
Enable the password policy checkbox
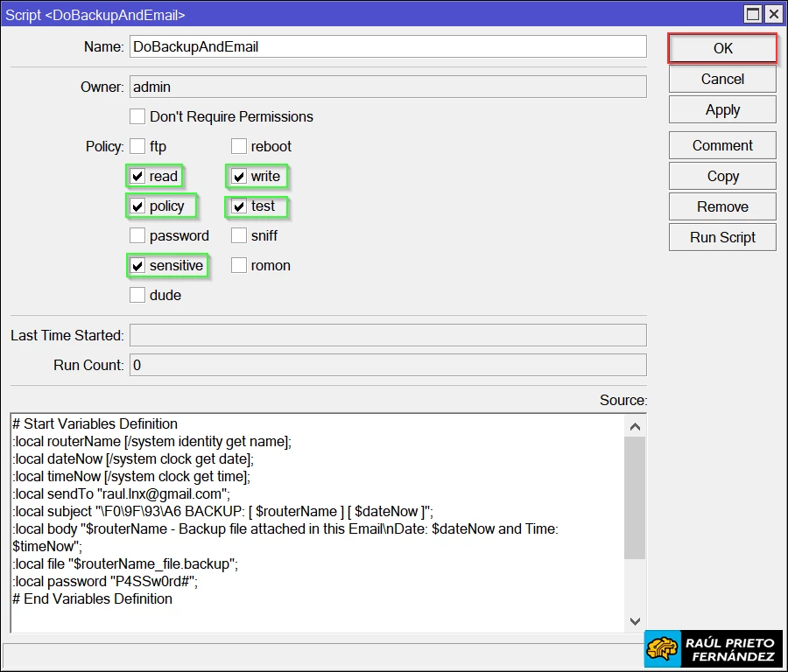point(137,235)
